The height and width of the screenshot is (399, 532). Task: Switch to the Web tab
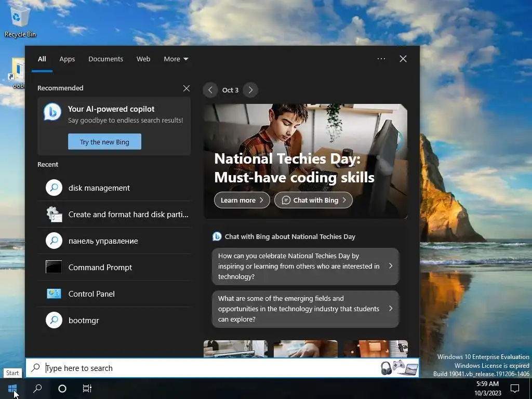click(x=143, y=59)
